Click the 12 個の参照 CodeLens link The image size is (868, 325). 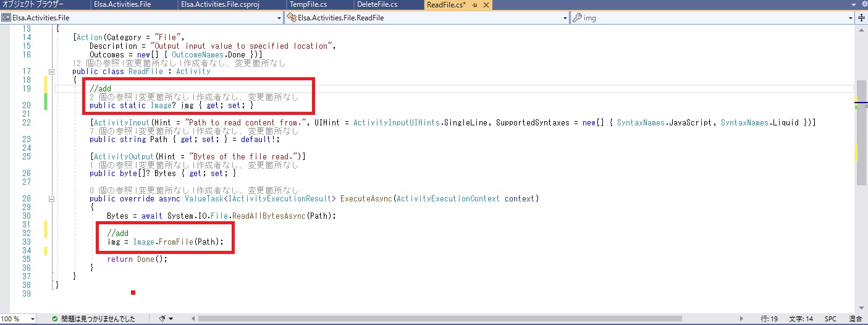pos(96,63)
